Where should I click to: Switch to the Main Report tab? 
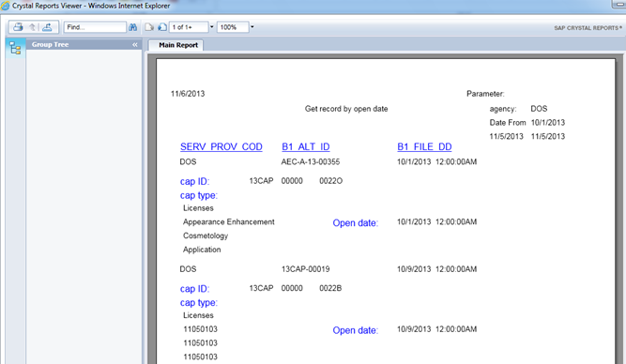(178, 45)
